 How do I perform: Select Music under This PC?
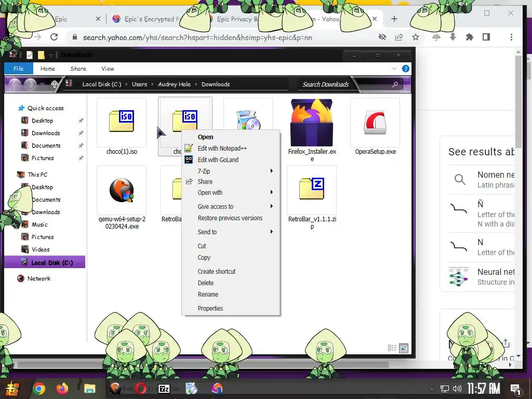pos(39,224)
